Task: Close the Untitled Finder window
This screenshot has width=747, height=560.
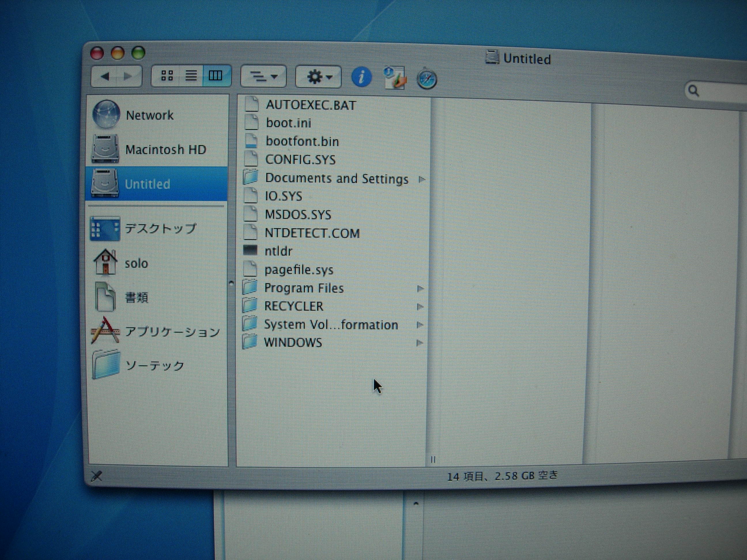Action: coord(97,53)
